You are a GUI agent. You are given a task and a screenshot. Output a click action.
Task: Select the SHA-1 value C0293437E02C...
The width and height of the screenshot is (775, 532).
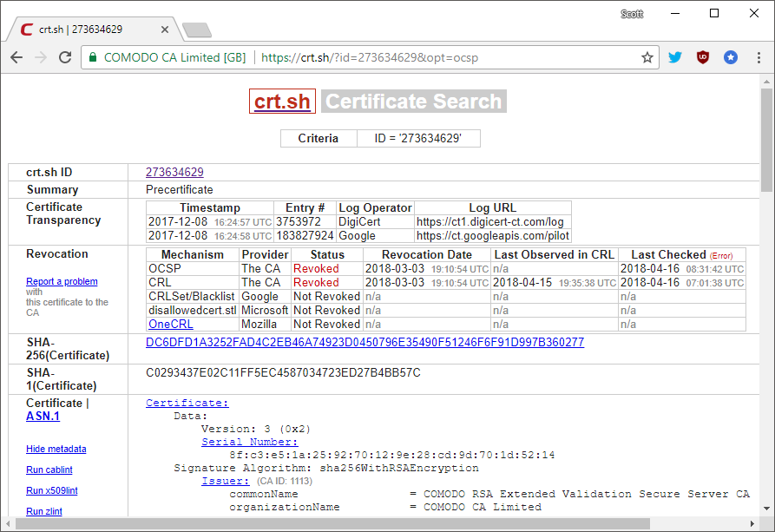click(283, 373)
